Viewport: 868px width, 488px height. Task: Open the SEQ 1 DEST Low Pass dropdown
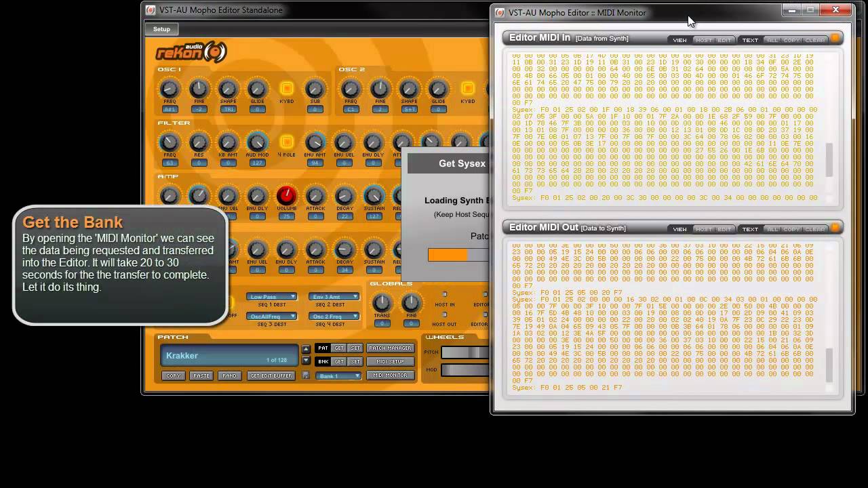[272, 296]
